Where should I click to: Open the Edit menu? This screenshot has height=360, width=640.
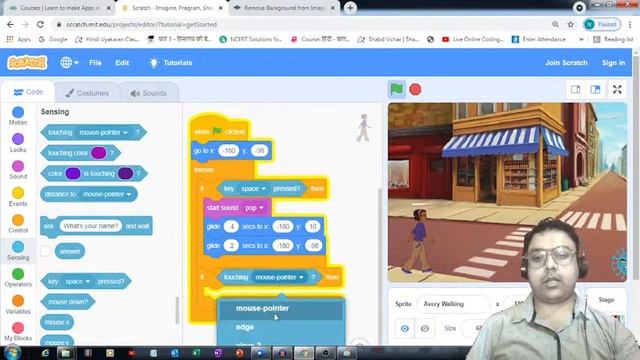[122, 62]
